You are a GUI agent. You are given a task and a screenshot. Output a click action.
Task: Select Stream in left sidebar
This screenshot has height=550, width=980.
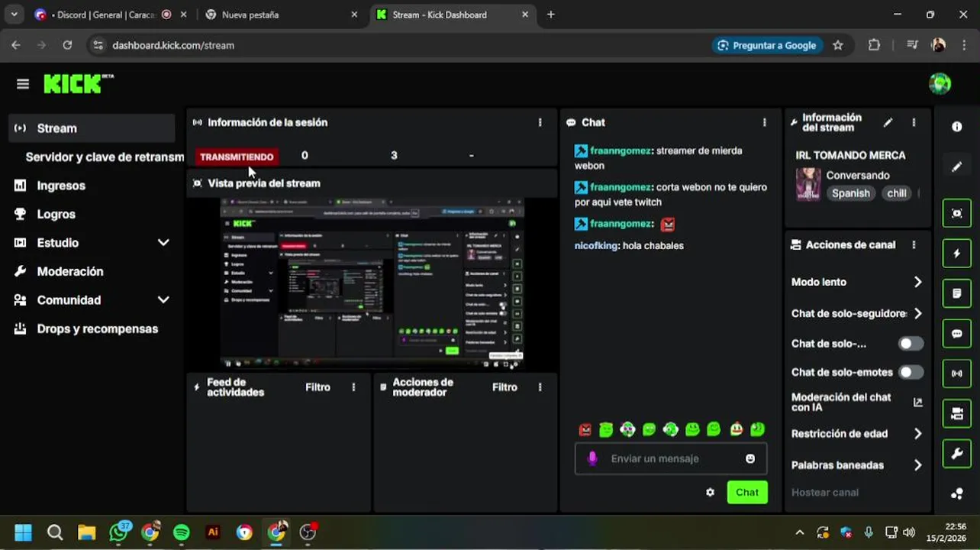pyautogui.click(x=92, y=128)
